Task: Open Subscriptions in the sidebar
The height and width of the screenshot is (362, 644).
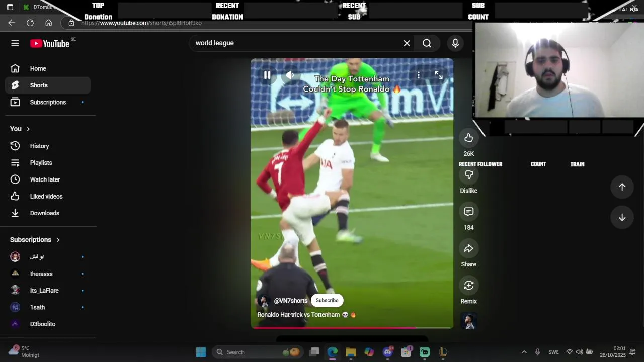Action: click(48, 102)
